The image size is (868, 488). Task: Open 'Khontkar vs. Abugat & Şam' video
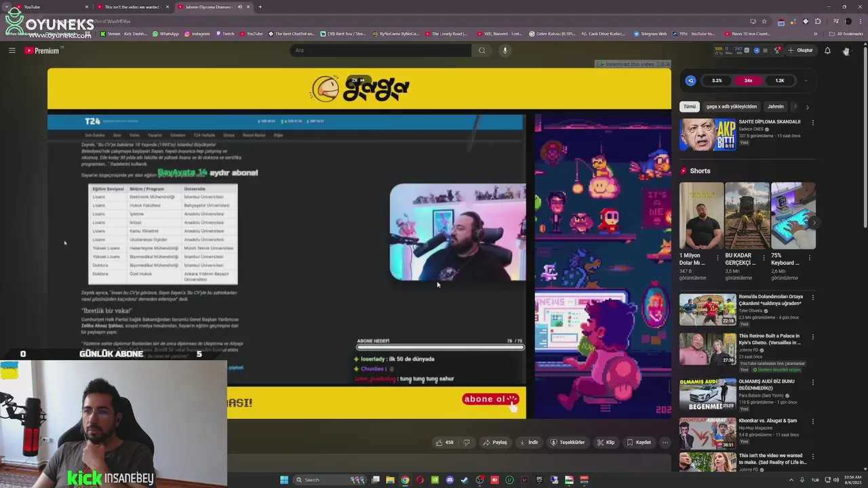tap(708, 433)
